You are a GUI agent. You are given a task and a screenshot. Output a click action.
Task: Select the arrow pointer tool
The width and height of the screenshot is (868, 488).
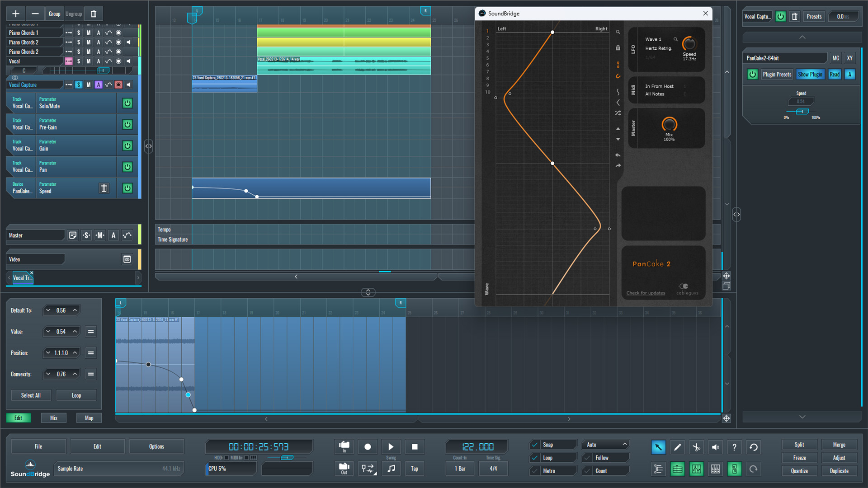(x=658, y=447)
